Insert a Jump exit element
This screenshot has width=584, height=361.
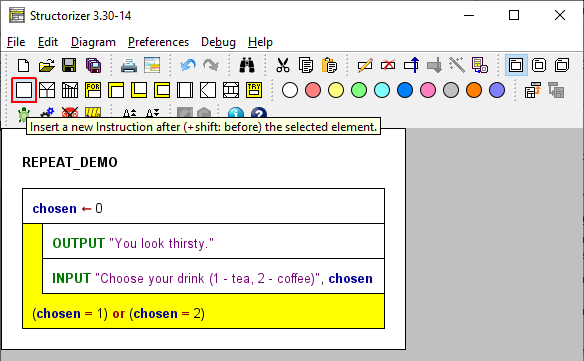click(x=208, y=90)
